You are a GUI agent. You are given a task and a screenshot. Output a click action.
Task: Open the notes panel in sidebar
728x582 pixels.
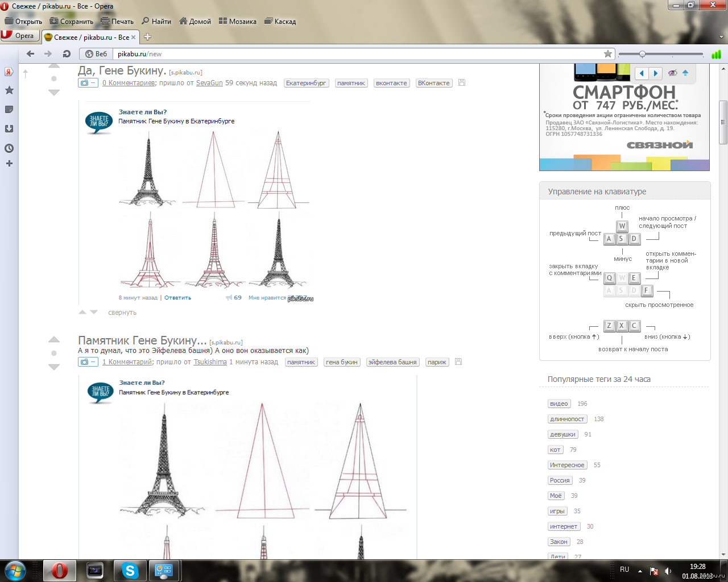pyautogui.click(x=9, y=110)
